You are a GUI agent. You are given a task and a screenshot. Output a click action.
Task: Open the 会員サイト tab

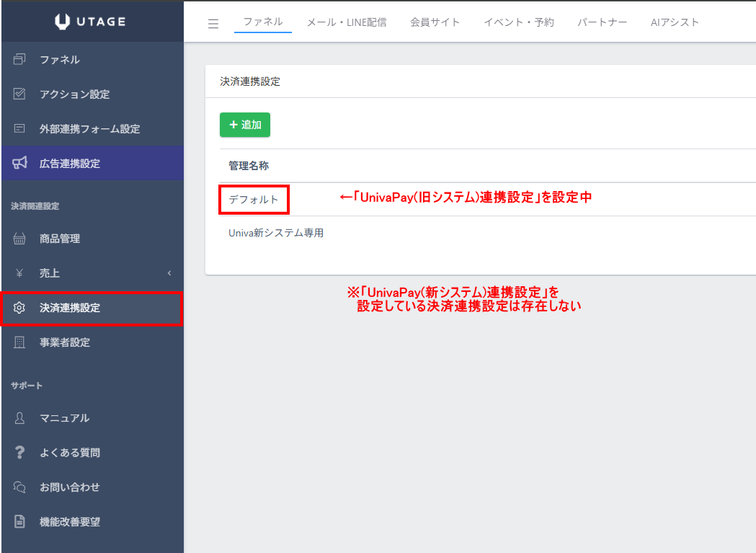[x=435, y=22]
